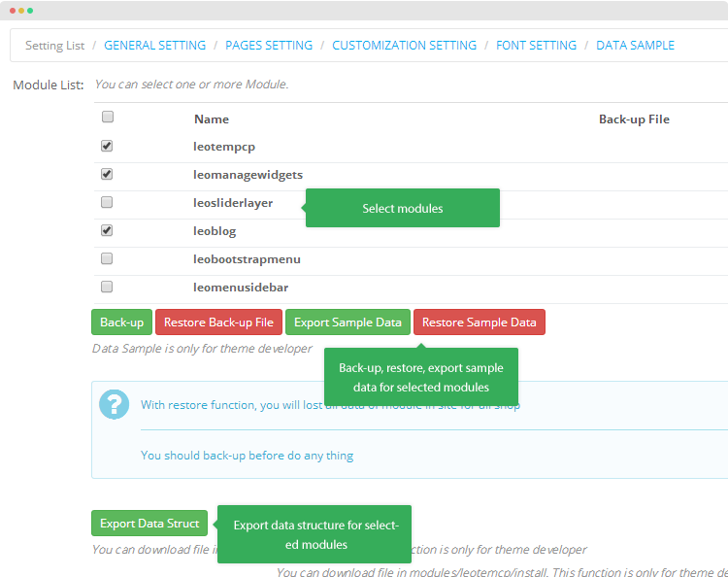728x577 pixels.
Task: Go to CUSTOMIZATION SETTING tab
Action: click(405, 45)
